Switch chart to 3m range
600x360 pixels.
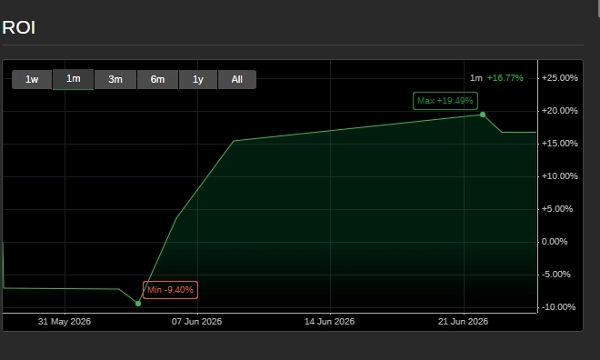click(115, 80)
